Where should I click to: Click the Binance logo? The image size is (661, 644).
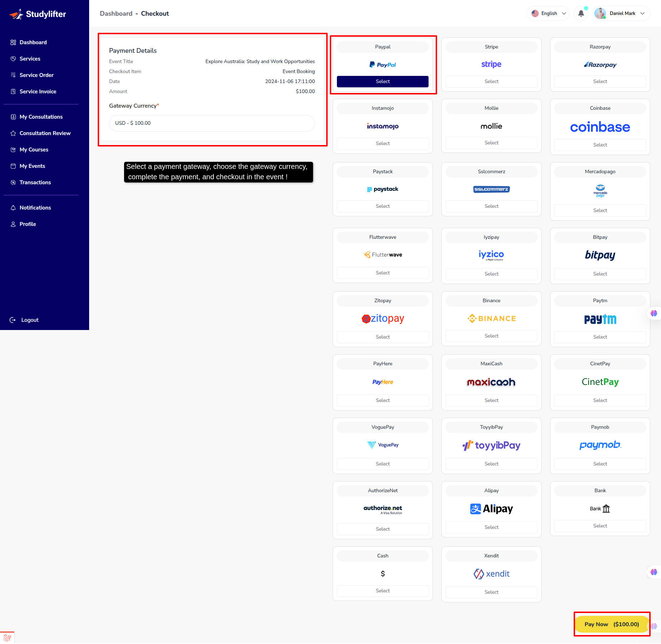click(491, 319)
